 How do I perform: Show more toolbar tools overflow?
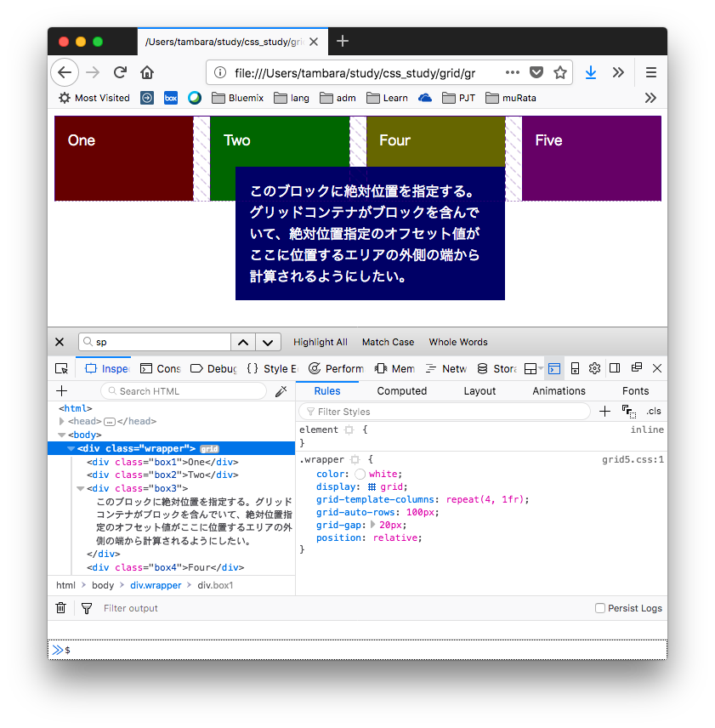(x=618, y=72)
